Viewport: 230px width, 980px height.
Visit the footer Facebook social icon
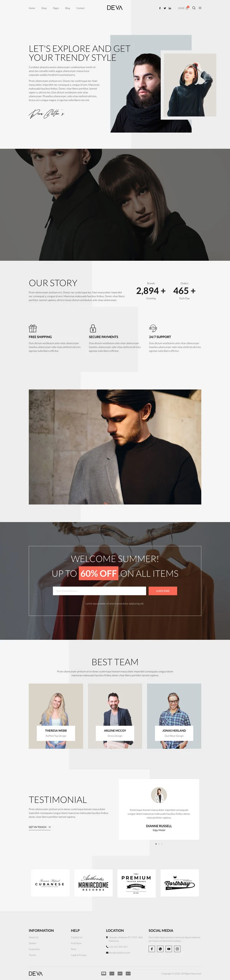tap(152, 949)
